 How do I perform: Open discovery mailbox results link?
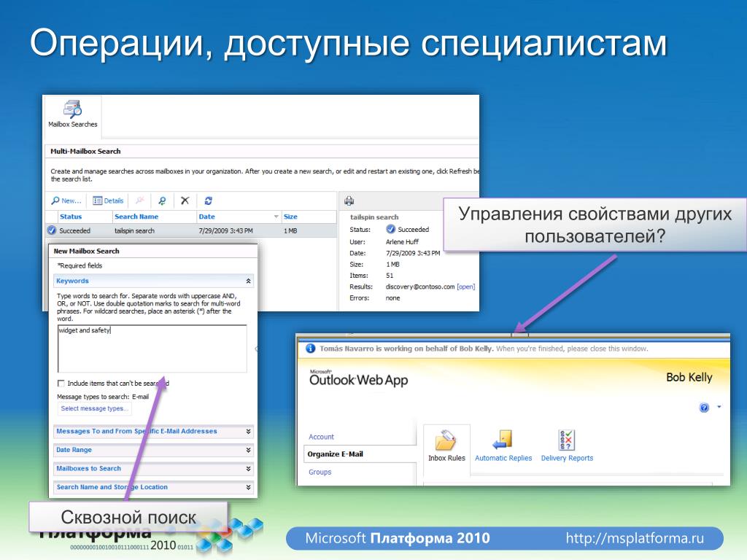tap(465, 287)
